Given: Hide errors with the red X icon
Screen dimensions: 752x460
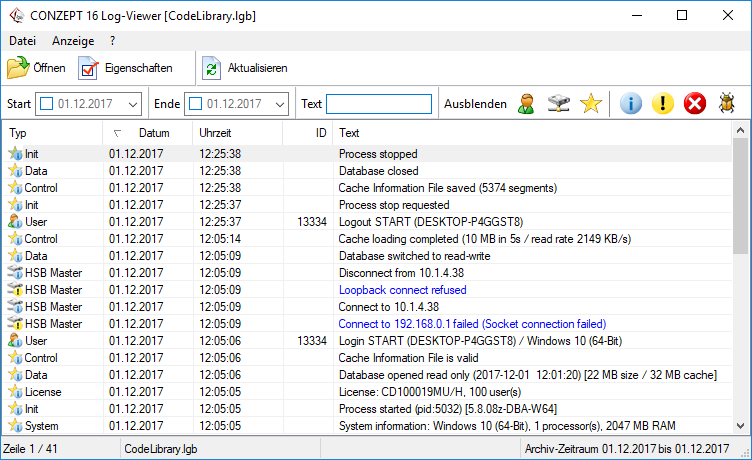Looking at the screenshot, I should (x=694, y=104).
